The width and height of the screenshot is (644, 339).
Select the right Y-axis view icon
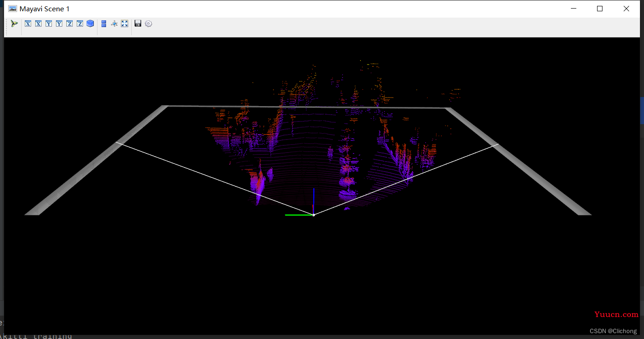(x=59, y=23)
